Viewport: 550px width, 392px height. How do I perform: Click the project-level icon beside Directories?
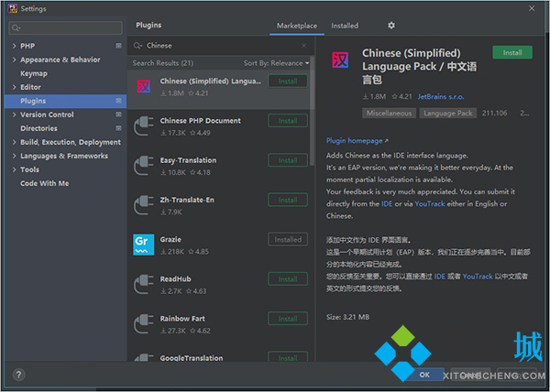pyautogui.click(x=119, y=128)
